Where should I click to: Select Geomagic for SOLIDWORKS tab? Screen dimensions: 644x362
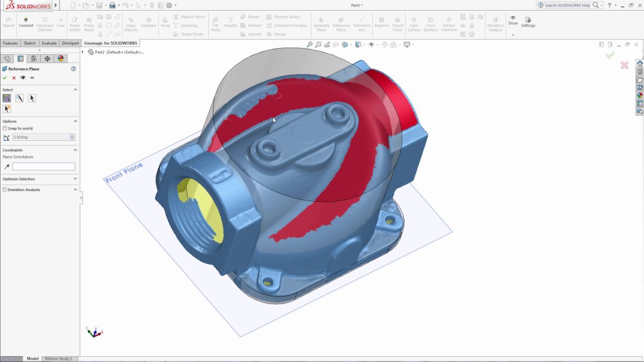click(x=110, y=43)
